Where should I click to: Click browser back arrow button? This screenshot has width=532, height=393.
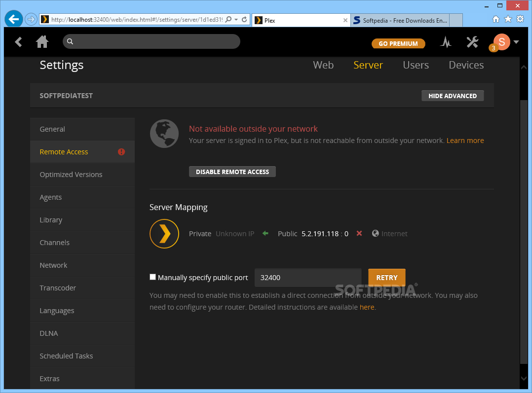tap(14, 19)
